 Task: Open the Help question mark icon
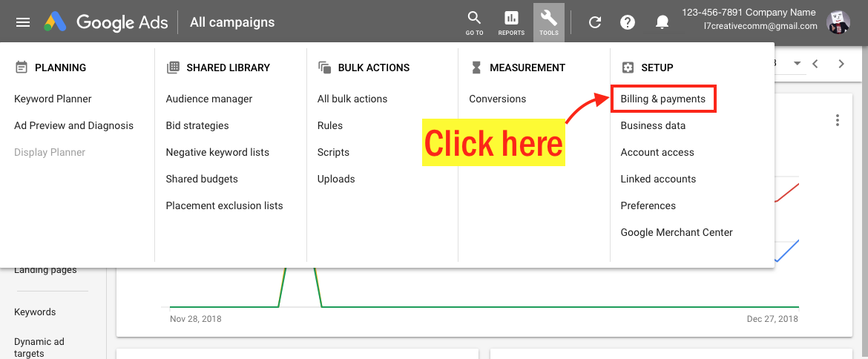coord(627,22)
